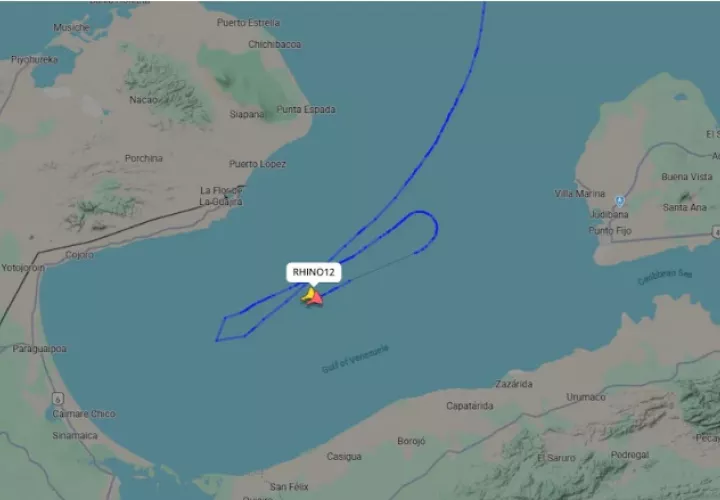720x500 pixels.
Task: Click the Punta Espada label
Action: point(306,109)
